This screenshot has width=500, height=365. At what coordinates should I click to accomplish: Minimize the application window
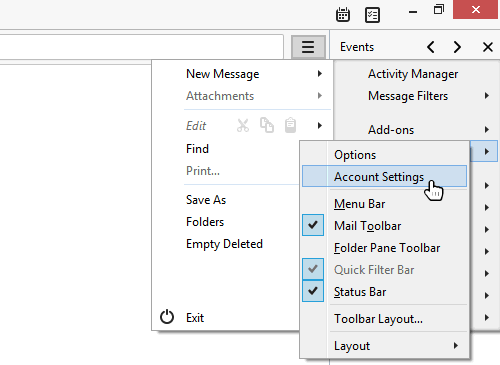tap(413, 12)
